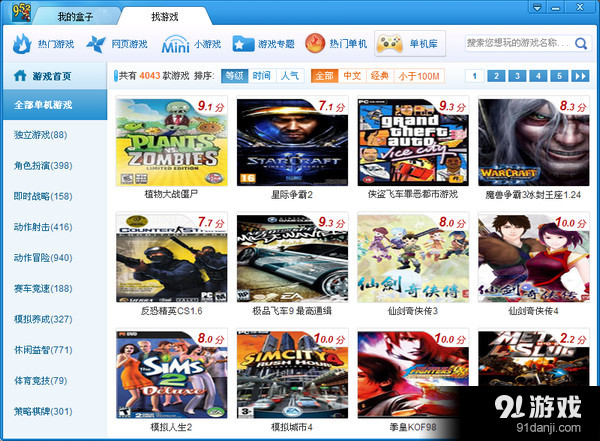This screenshot has height=441, width=600.
Task: Open King of Fighters 98 cover
Action: click(x=413, y=375)
